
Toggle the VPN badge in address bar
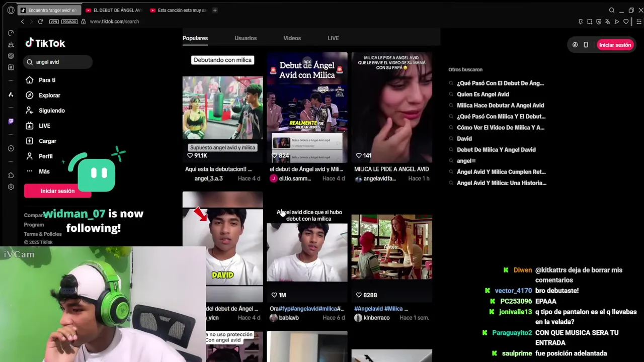[54, 22]
